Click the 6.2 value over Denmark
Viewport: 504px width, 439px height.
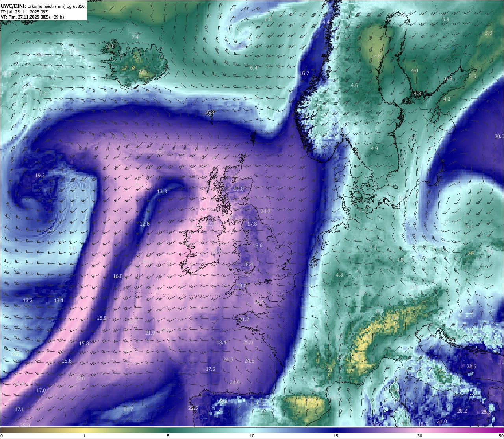(362, 211)
